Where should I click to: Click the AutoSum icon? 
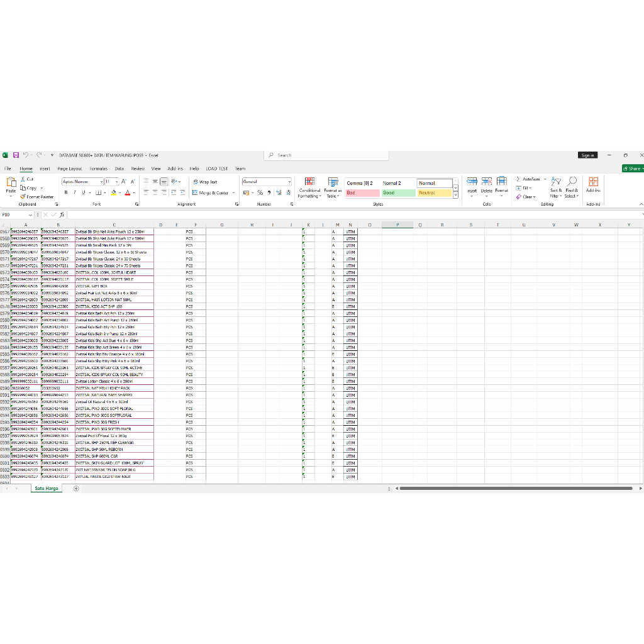(x=529, y=179)
